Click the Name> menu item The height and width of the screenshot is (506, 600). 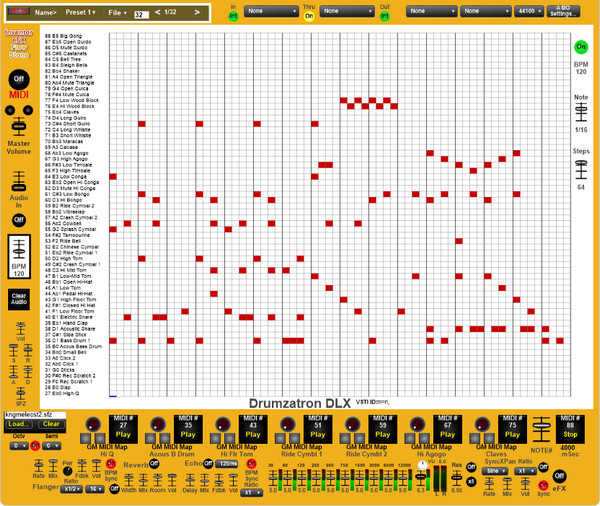tap(46, 13)
